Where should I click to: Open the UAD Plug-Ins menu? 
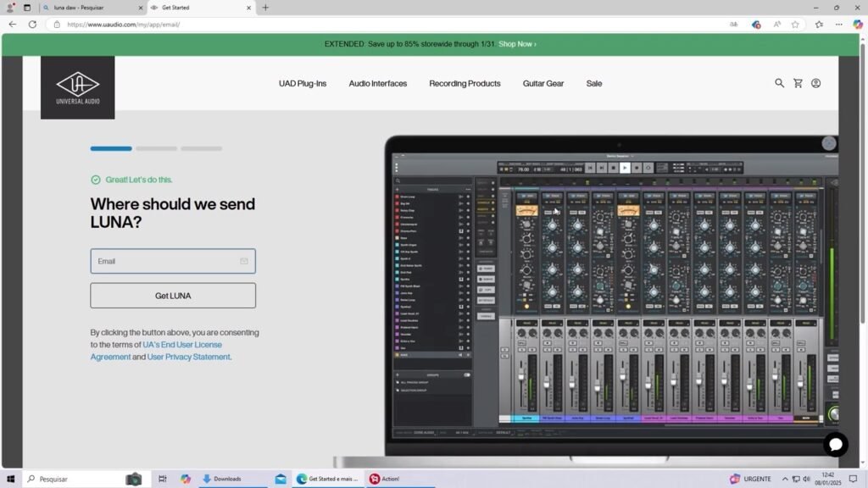tap(303, 84)
